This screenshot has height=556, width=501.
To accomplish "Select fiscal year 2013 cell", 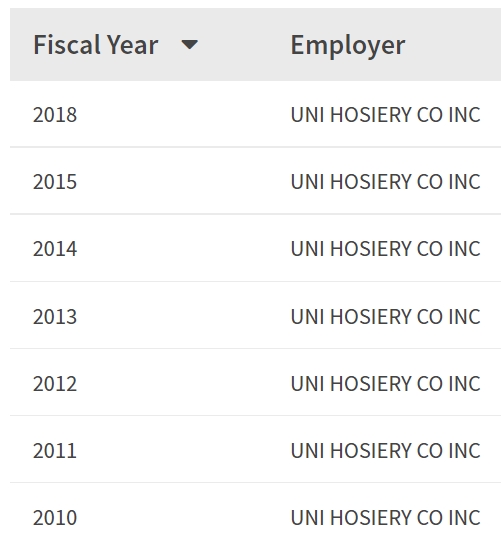I will tap(55, 316).
